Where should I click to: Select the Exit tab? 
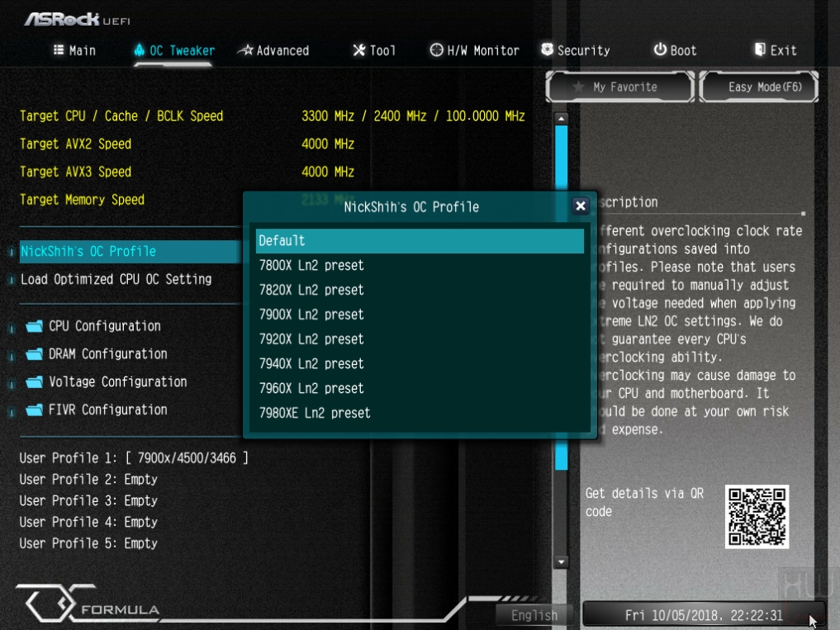[776, 50]
